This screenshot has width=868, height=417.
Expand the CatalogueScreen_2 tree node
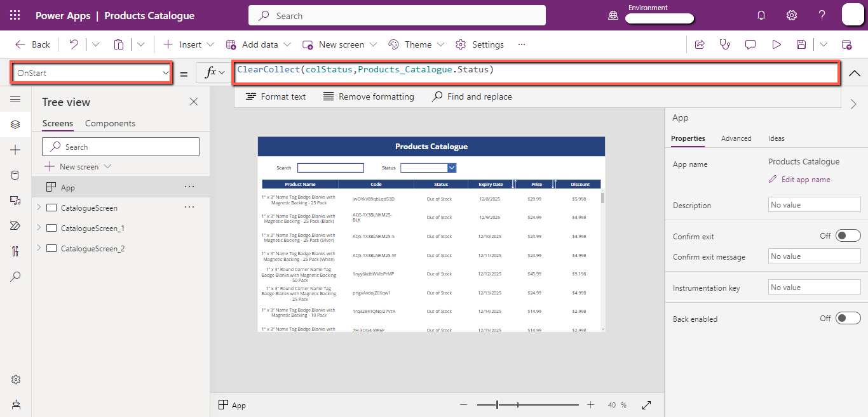(38, 248)
